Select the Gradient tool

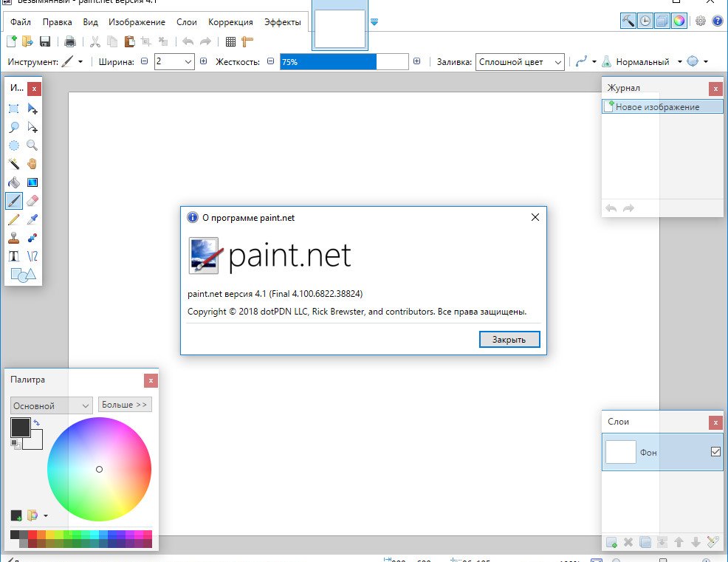32,182
